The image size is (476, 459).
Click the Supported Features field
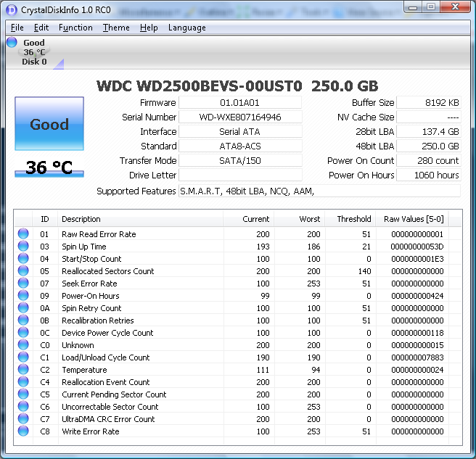pos(319,191)
